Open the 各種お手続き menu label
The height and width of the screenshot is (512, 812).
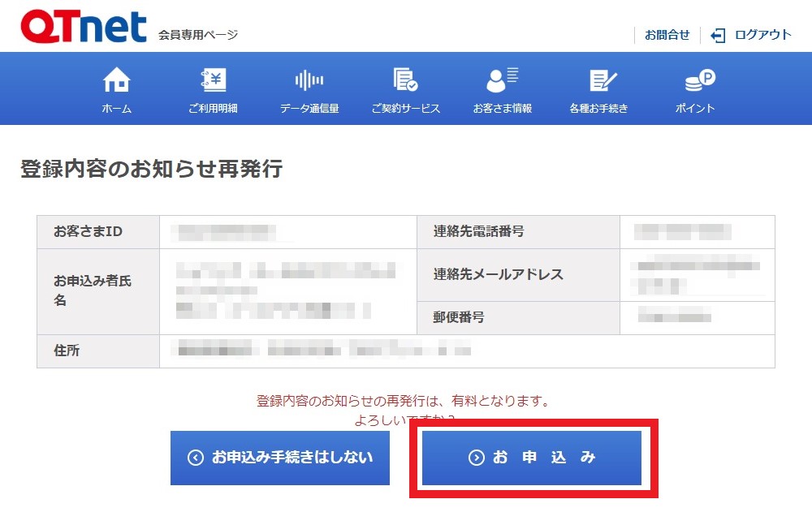coord(598,108)
